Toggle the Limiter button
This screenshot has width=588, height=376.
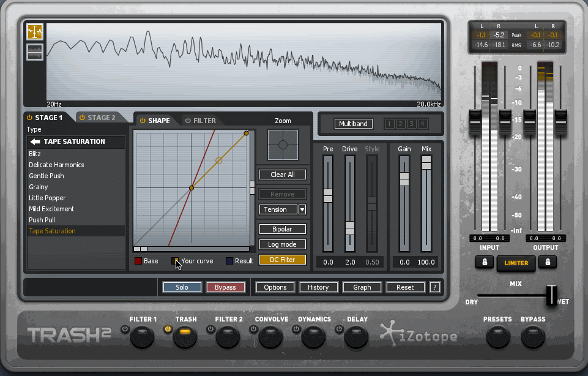(516, 263)
